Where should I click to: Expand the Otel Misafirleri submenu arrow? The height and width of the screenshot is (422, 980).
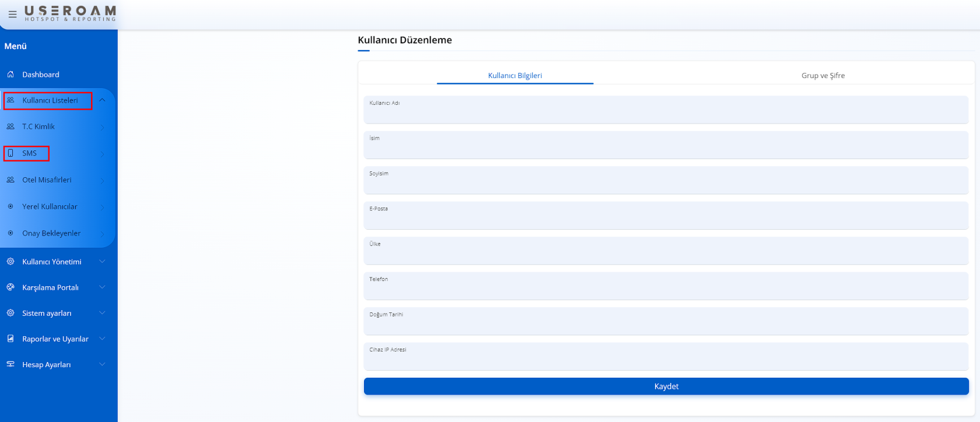102,181
